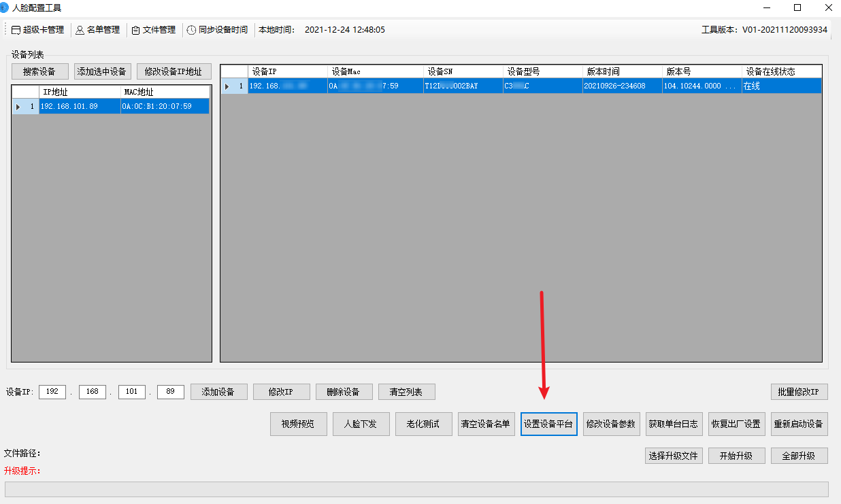Click 重新启动设备 button
The image size is (841, 504).
click(x=799, y=424)
